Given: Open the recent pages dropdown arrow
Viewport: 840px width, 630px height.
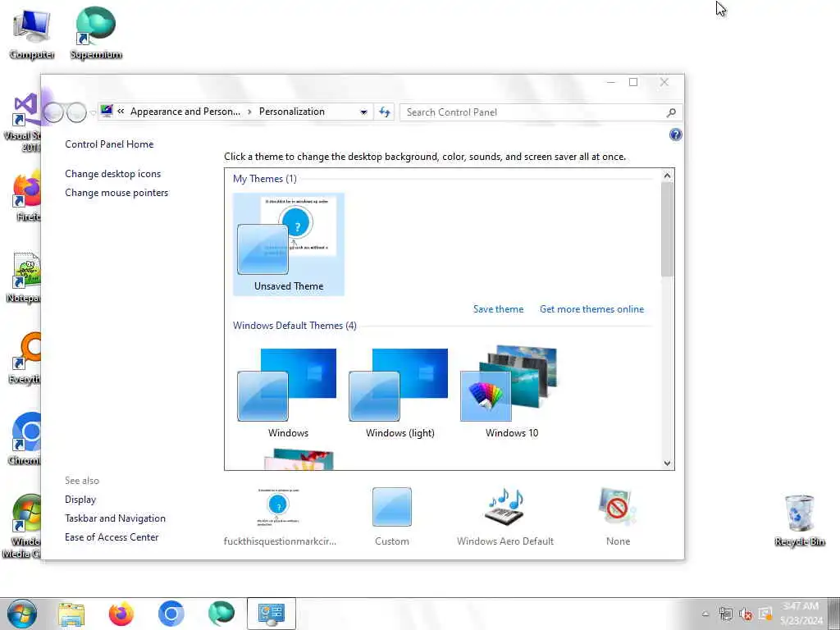Looking at the screenshot, I should (x=93, y=112).
